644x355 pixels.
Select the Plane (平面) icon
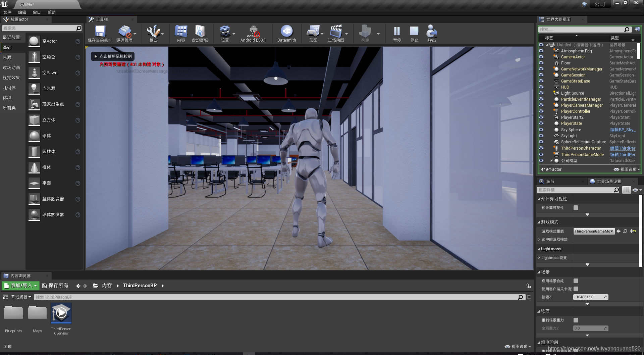[34, 183]
